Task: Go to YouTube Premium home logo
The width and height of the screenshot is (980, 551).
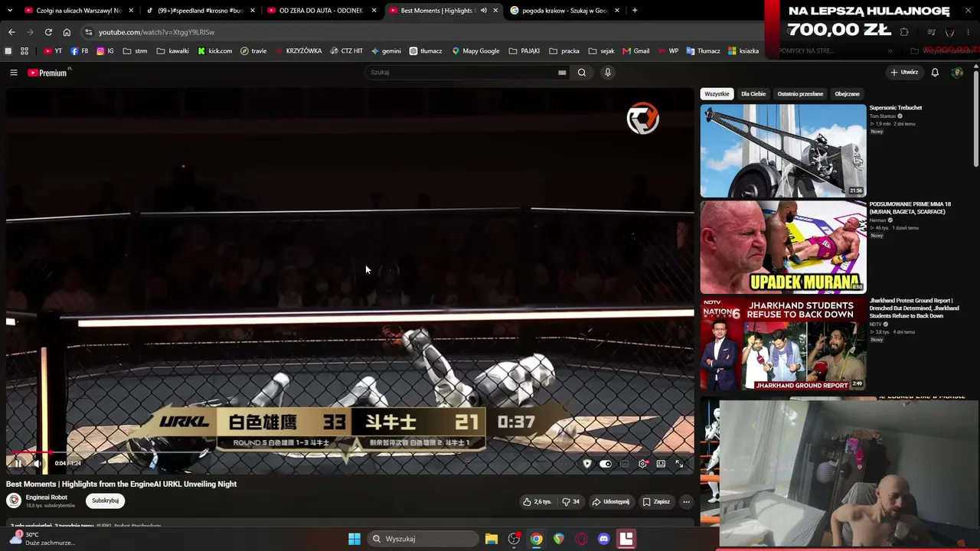Action: coord(47,73)
